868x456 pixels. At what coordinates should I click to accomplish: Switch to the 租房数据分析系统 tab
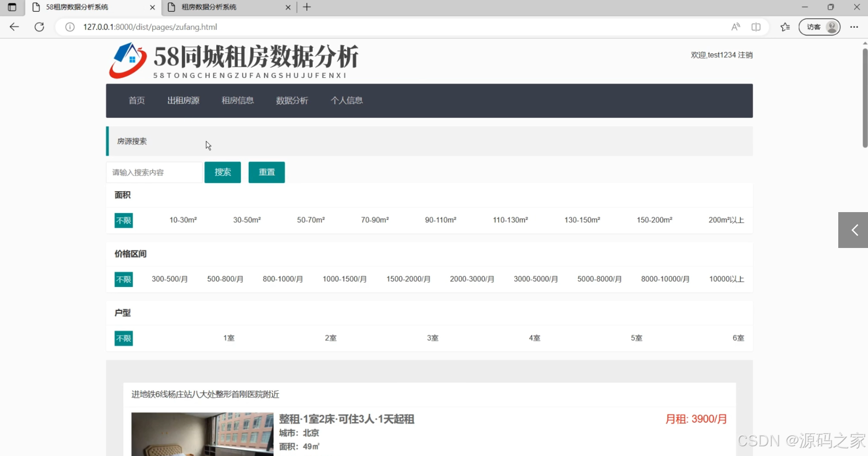click(230, 7)
